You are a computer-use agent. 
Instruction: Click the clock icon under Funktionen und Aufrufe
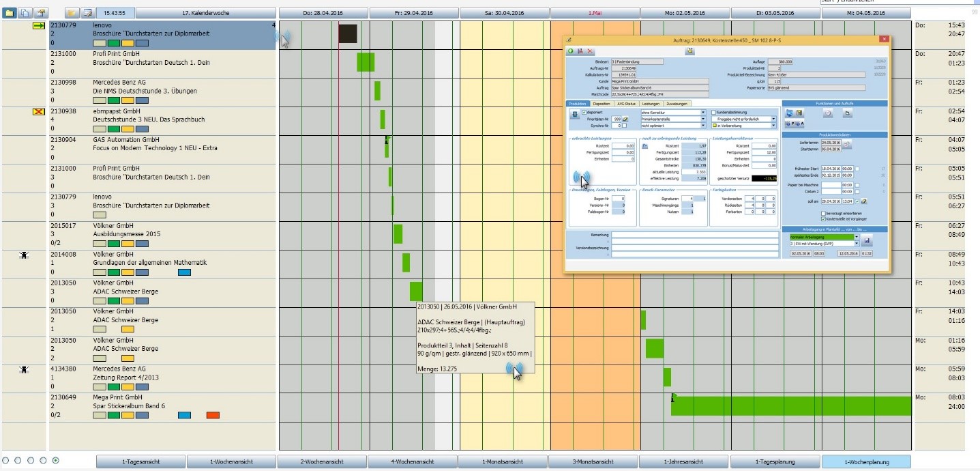click(828, 113)
